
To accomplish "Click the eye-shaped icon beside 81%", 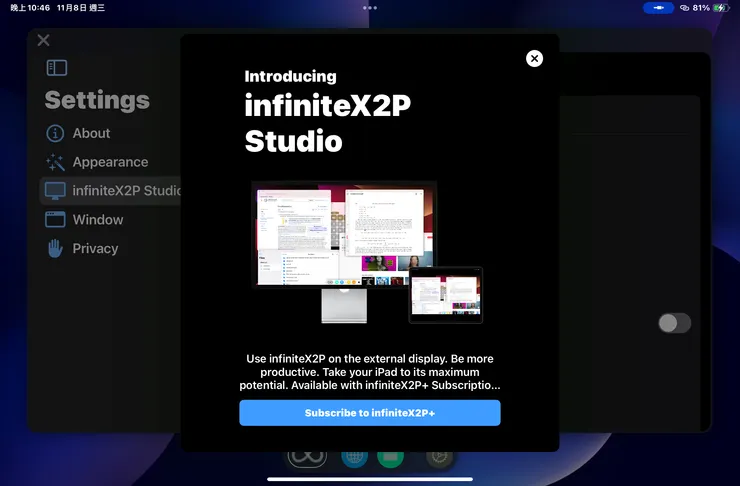I will 684,8.
